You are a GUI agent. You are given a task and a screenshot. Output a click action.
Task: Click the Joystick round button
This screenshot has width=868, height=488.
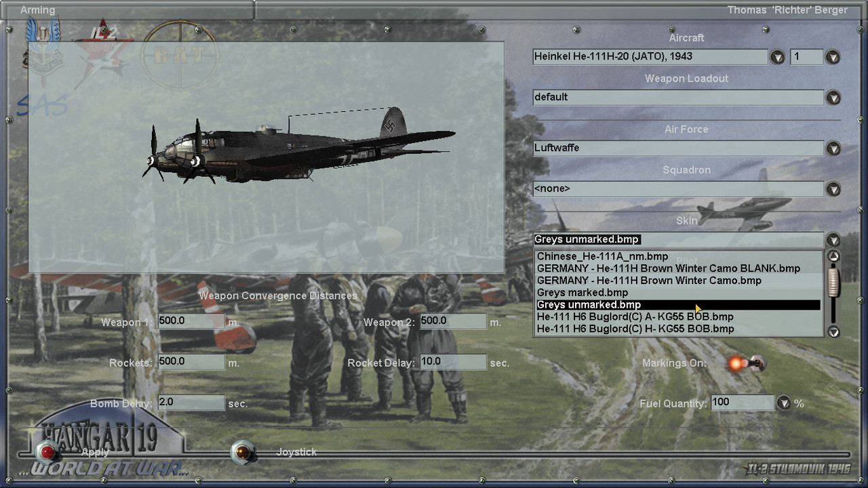point(243,451)
